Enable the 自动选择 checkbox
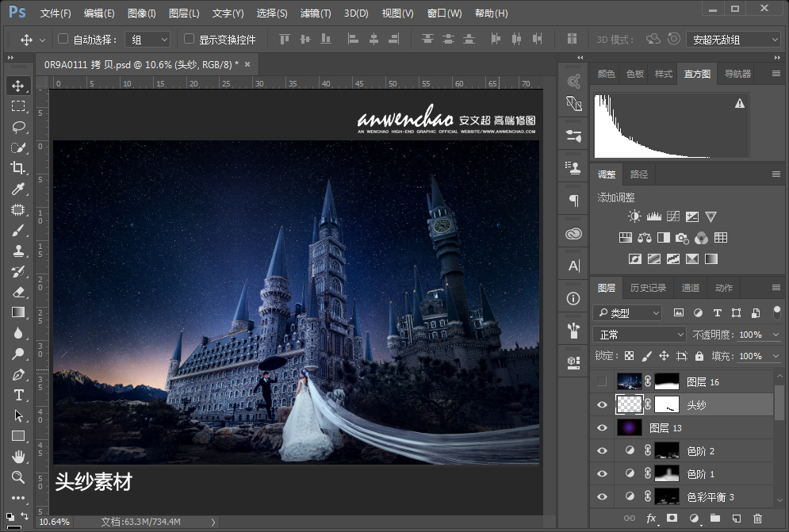This screenshot has width=789, height=532. click(63, 39)
